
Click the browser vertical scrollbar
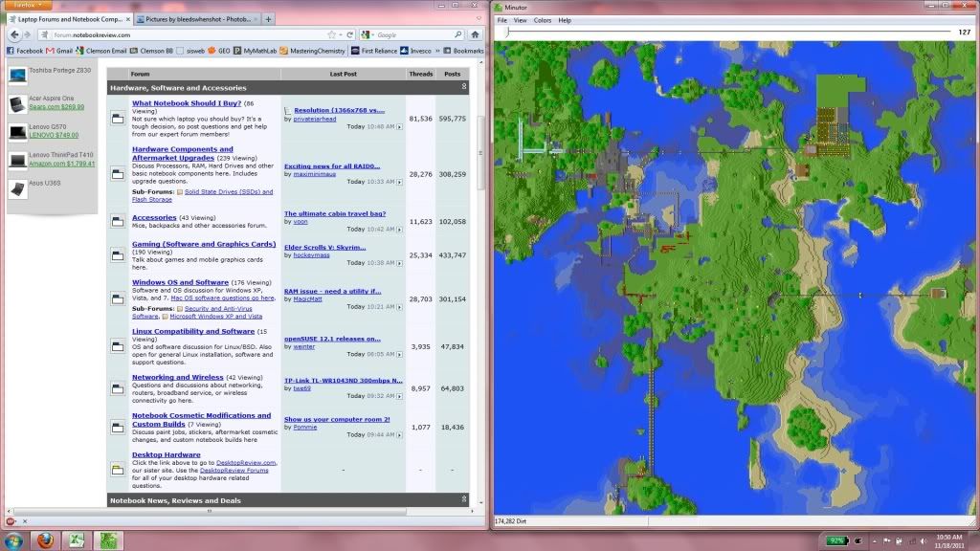coord(480,153)
